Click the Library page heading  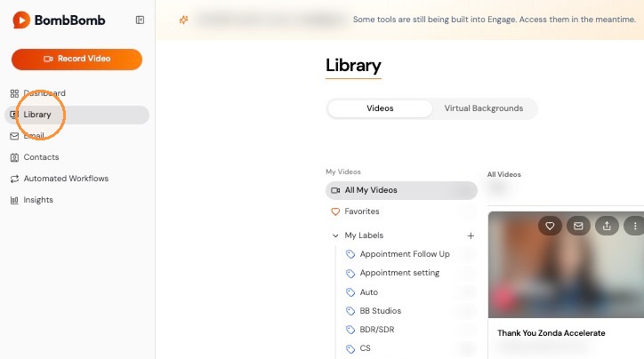[x=353, y=66]
